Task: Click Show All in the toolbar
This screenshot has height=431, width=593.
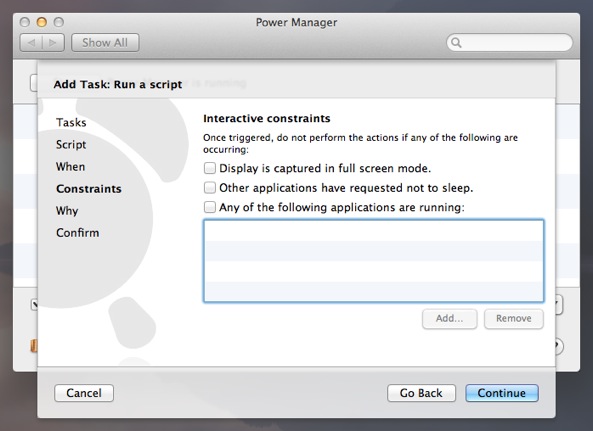Action: (x=105, y=42)
